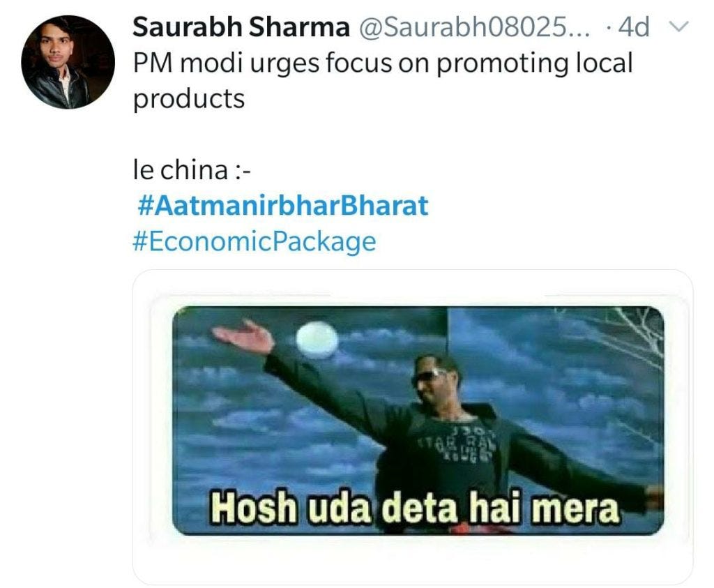The image size is (714, 588).
Task: Open the attached meme image
Action: [x=418, y=421]
